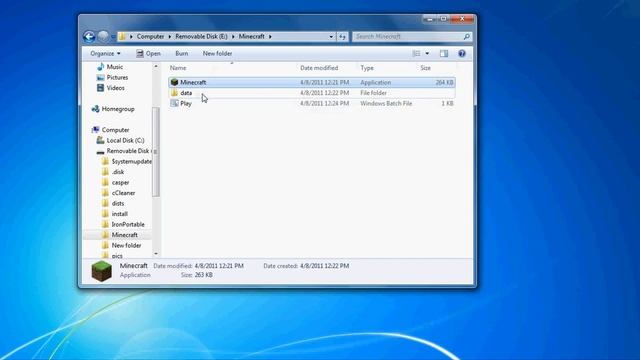Click the Date created value in details pane
Screen dimensions: 640x360
click(x=324, y=266)
